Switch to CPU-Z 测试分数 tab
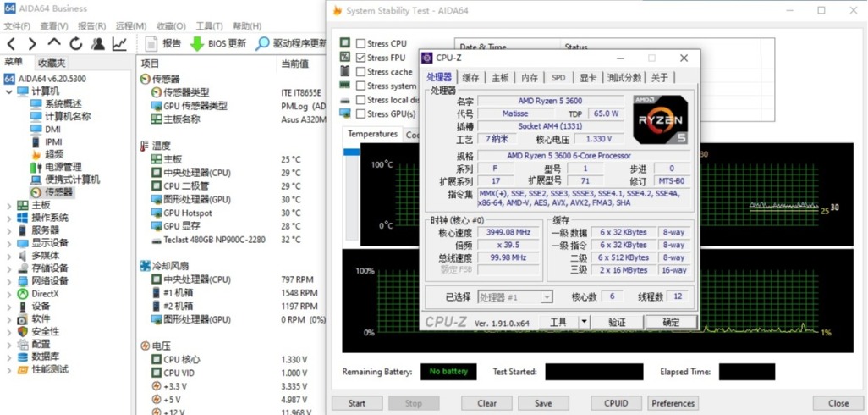 [x=624, y=78]
